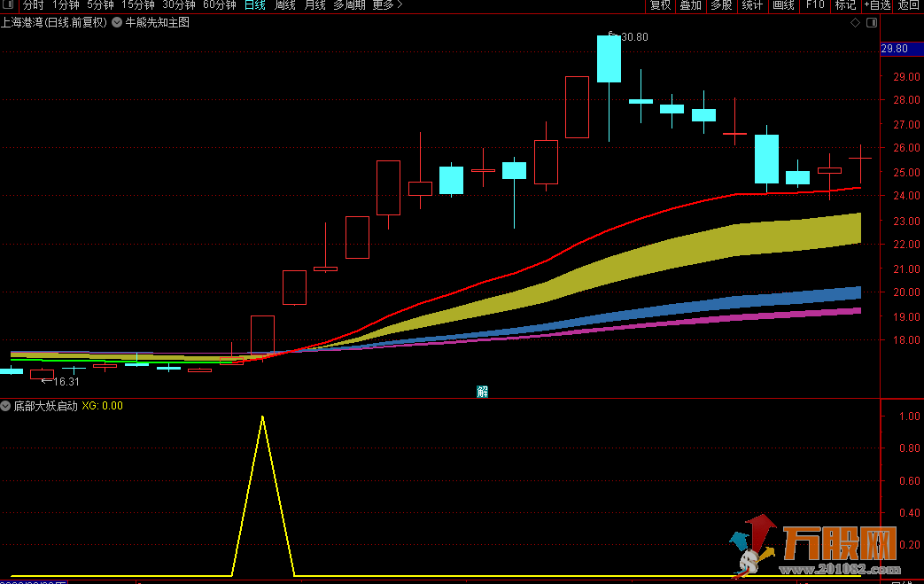Open the 多周期 multi-period view
This screenshot has width=924, height=584.
(349, 5)
